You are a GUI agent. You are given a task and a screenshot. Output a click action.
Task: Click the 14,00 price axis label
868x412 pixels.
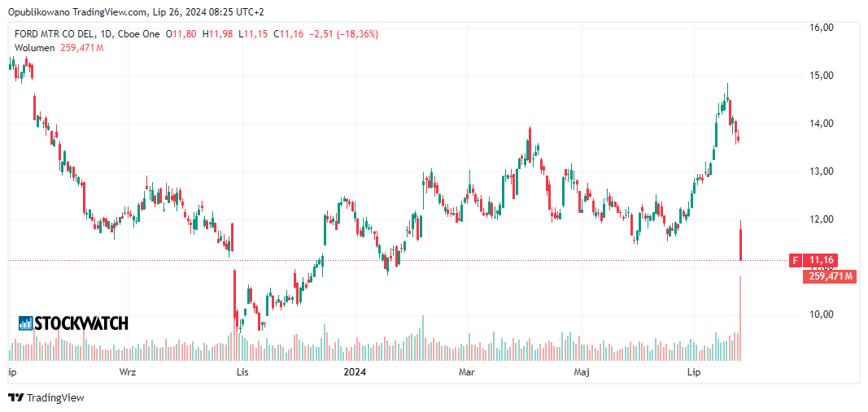coord(822,124)
